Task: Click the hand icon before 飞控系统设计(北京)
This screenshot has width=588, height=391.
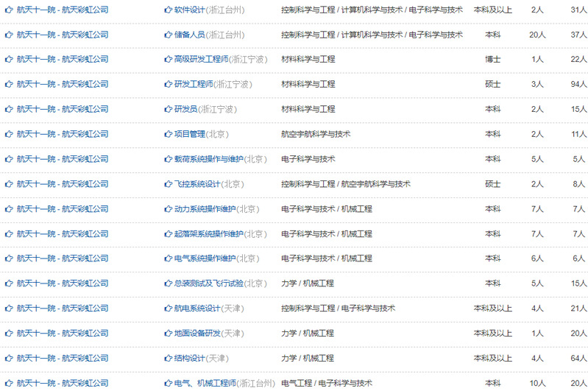Action: (x=168, y=184)
